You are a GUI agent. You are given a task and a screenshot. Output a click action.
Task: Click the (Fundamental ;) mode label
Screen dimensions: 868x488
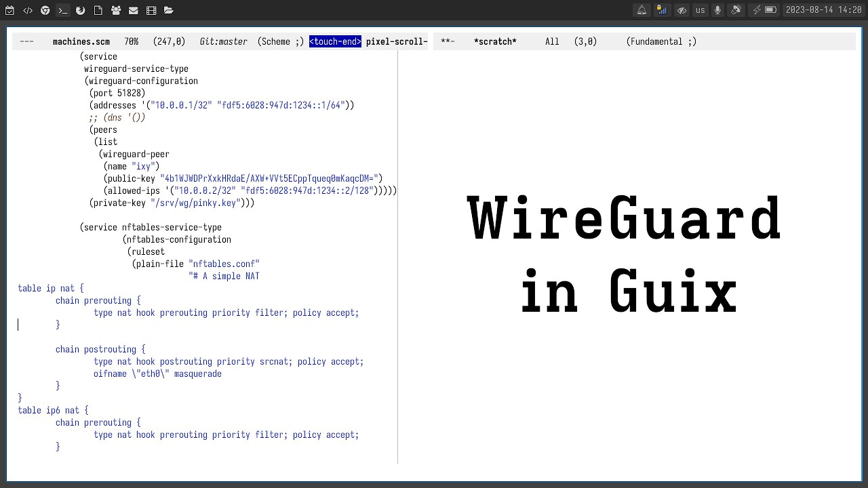(x=661, y=41)
